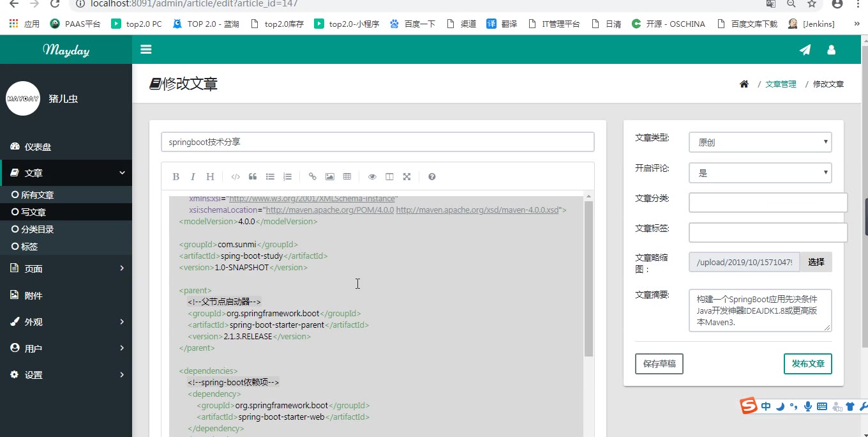The height and width of the screenshot is (437, 868).
Task: Open Sogou soft keyboard icon
Action: (x=822, y=406)
